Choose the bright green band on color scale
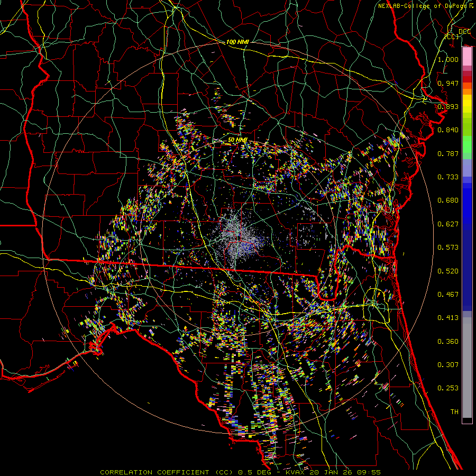The height and width of the screenshot is (476, 476). [467, 144]
